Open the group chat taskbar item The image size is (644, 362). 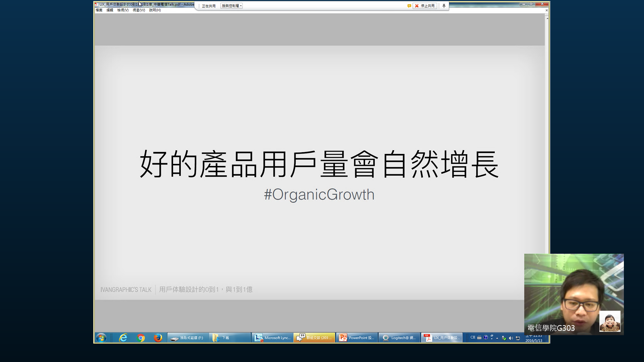(314, 338)
